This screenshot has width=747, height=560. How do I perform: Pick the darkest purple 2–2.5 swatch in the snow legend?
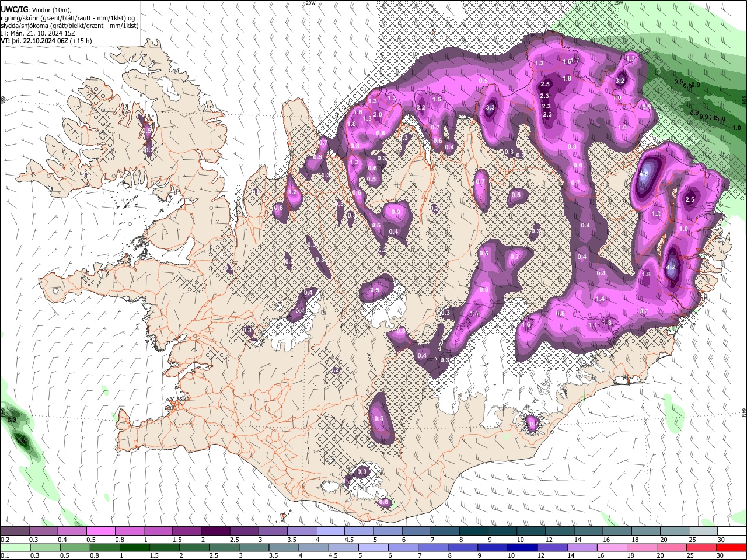tap(215, 531)
